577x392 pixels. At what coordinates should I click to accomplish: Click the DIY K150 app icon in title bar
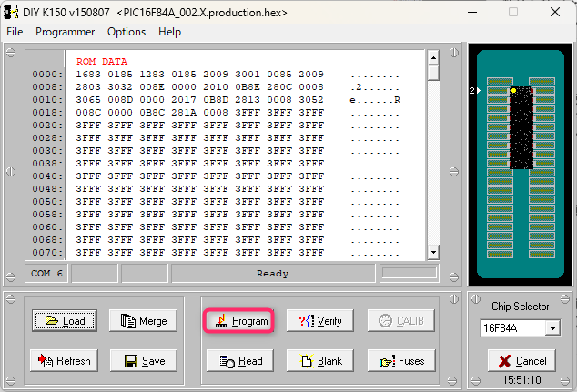click(x=11, y=12)
